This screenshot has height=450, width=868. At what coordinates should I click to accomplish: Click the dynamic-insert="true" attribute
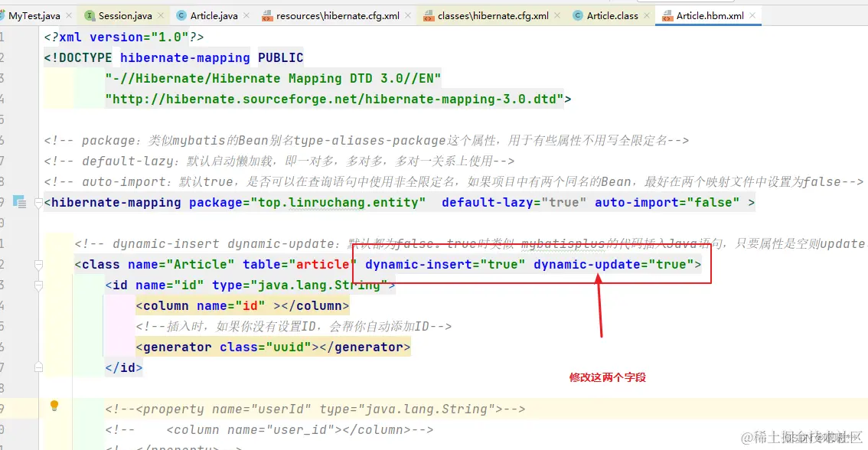(445, 265)
